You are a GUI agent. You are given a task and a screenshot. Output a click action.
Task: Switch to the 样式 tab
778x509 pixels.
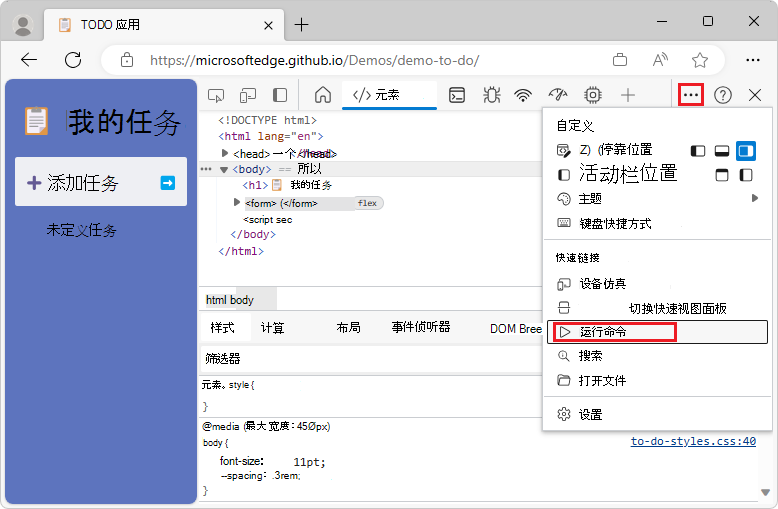(x=222, y=328)
